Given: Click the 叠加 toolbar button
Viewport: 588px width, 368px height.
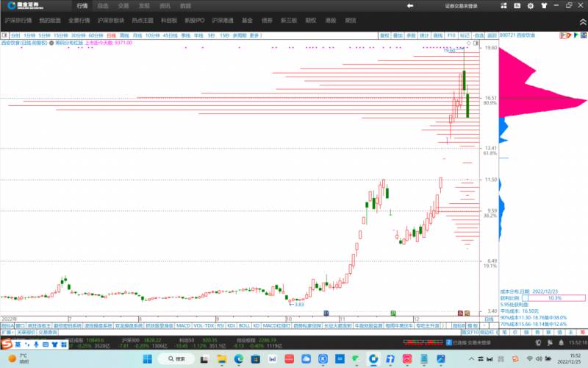Looking at the screenshot, I should [398, 35].
